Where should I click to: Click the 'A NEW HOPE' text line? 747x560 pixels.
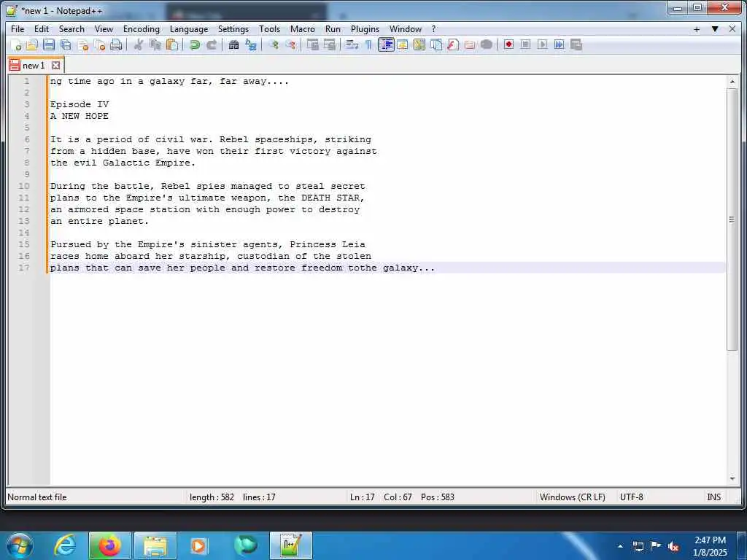click(79, 116)
